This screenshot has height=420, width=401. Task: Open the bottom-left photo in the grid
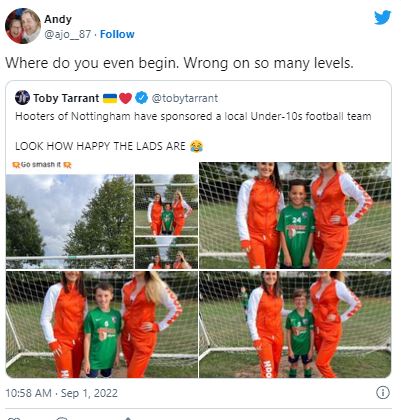click(102, 324)
